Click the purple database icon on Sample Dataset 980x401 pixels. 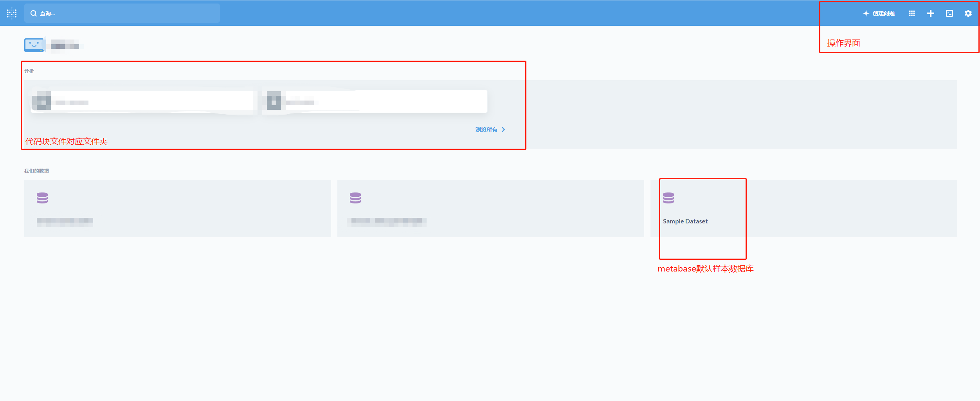pyautogui.click(x=669, y=198)
